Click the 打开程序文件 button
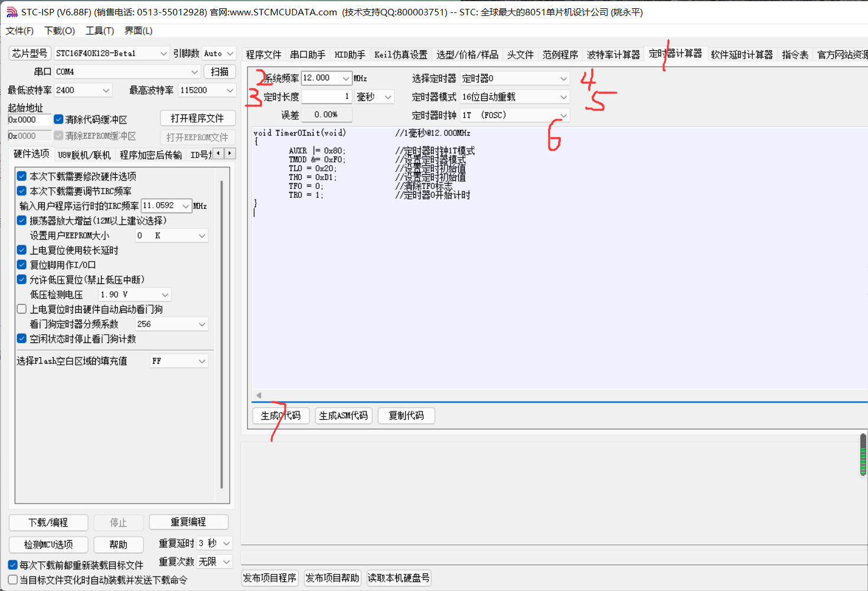This screenshot has height=591, width=868. point(198,118)
